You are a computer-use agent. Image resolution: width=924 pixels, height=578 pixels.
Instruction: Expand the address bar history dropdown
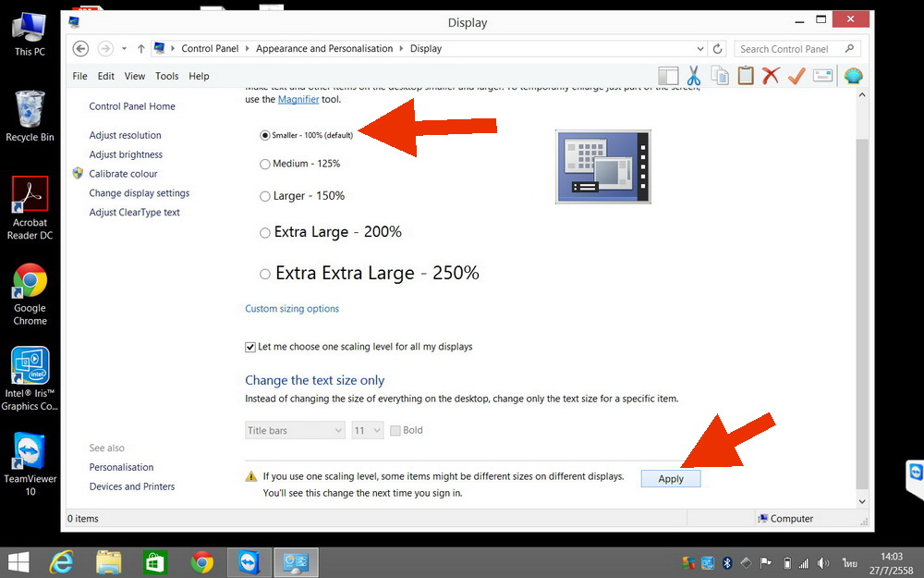point(700,49)
